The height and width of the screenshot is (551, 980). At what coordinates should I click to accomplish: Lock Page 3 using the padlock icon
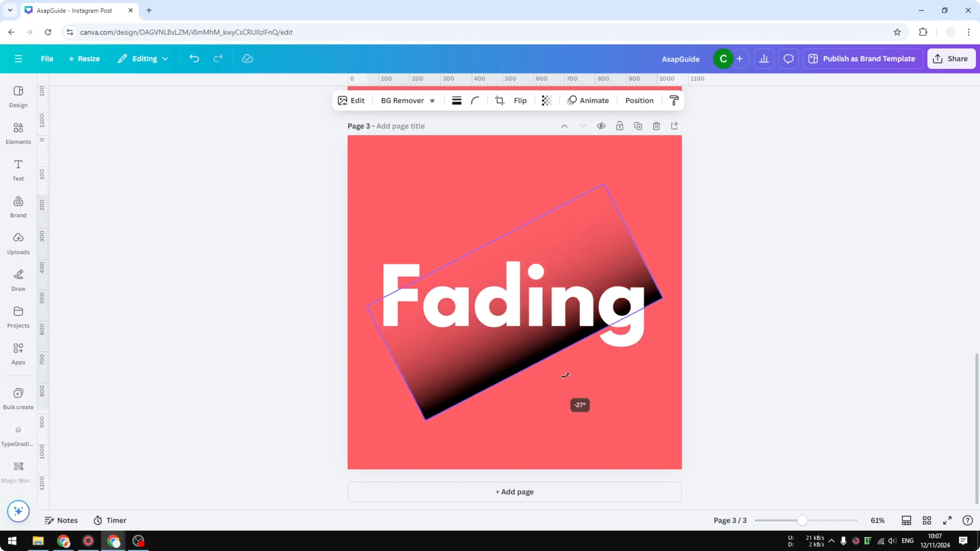(x=619, y=126)
